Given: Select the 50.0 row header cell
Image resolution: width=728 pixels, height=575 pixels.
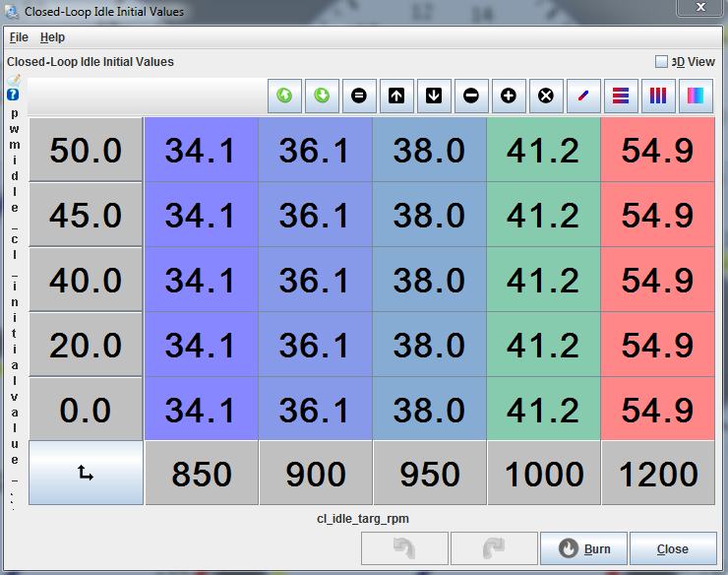Looking at the screenshot, I should coord(86,150).
